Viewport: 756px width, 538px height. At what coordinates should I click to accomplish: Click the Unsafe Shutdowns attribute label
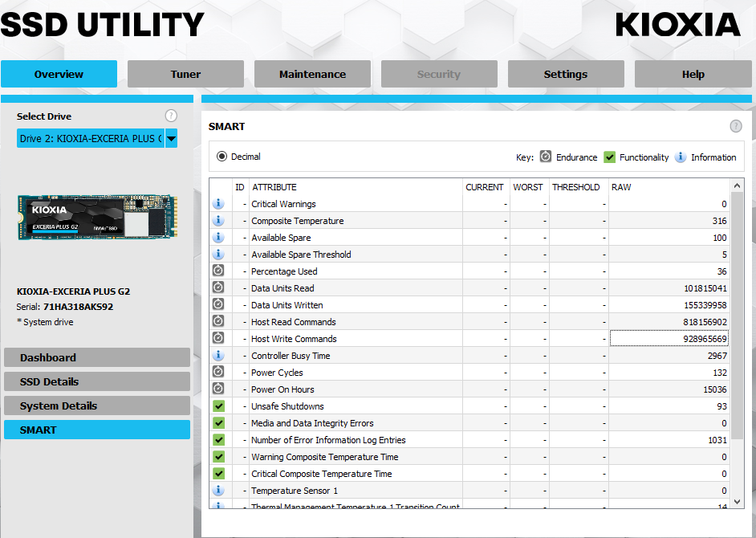pos(287,406)
